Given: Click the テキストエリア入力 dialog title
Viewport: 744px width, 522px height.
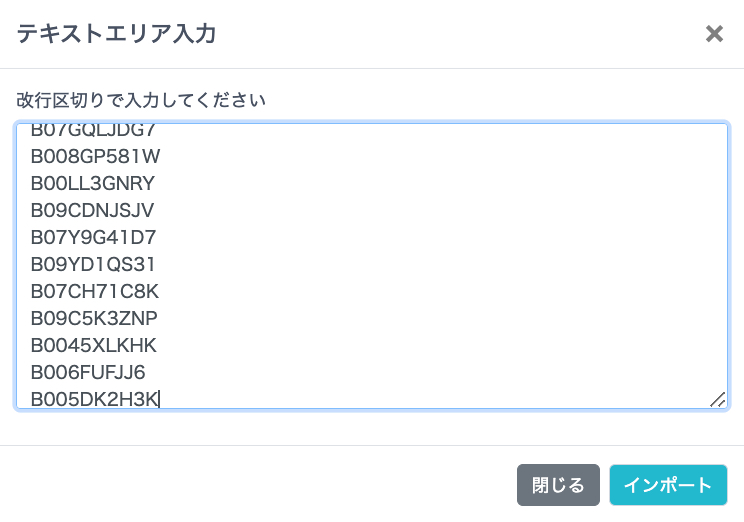Looking at the screenshot, I should click(x=116, y=34).
